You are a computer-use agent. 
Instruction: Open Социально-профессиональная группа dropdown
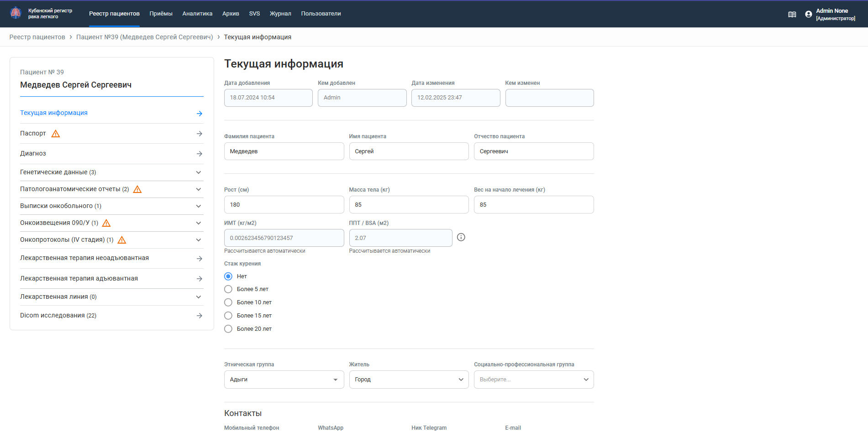point(533,380)
